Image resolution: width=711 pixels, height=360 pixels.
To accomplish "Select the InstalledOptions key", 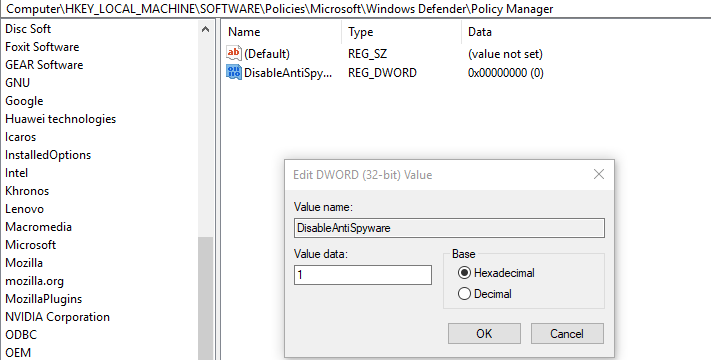I will click(48, 155).
